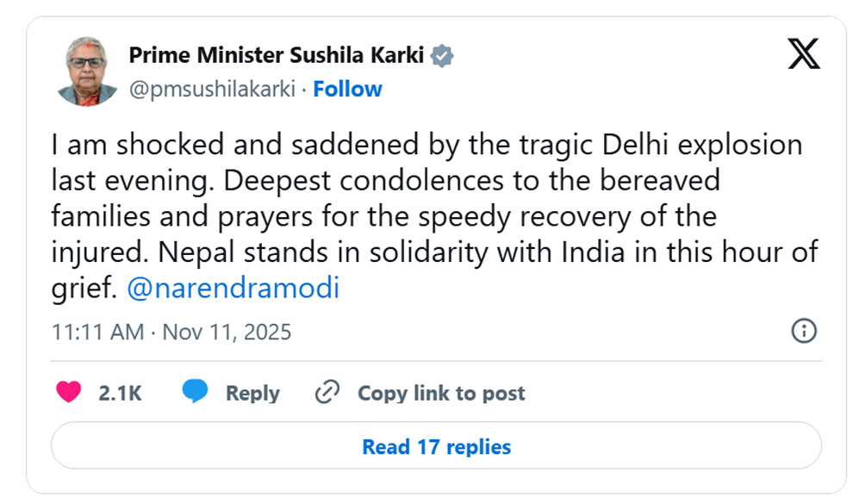Image resolution: width=853 pixels, height=504 pixels.
Task: Like the post with the heart icon
Action: pos(69,393)
